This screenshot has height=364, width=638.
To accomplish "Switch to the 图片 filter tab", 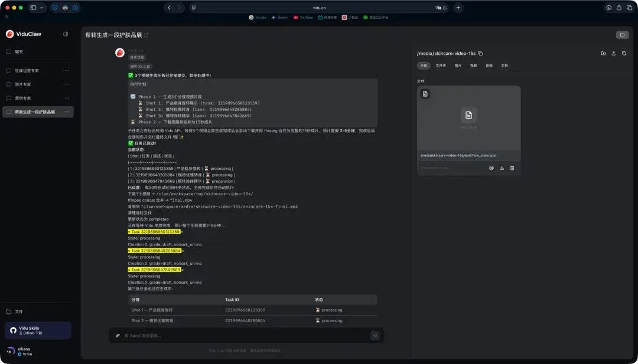I will 458,65.
